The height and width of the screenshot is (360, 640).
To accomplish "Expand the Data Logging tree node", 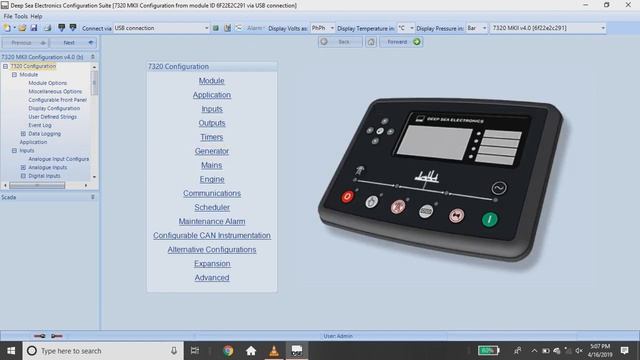I will [x=23, y=133].
